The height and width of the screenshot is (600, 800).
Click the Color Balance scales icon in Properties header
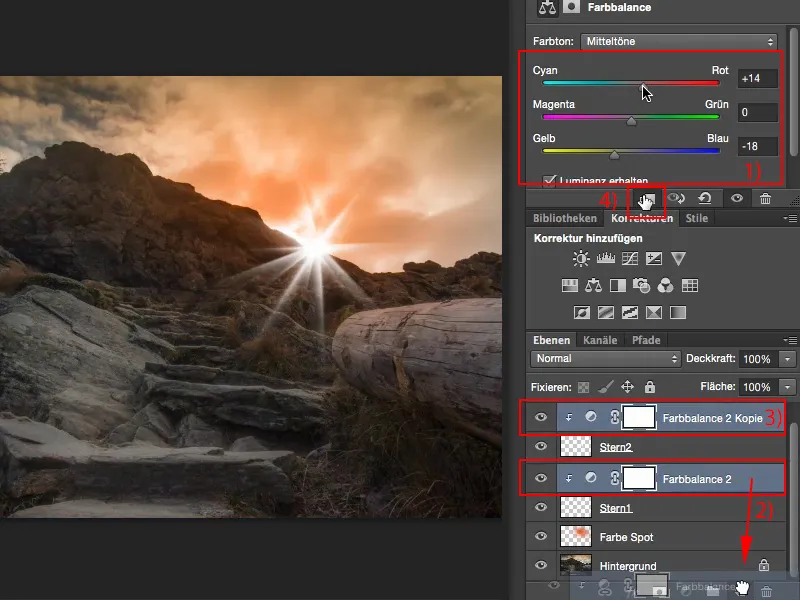pos(547,7)
